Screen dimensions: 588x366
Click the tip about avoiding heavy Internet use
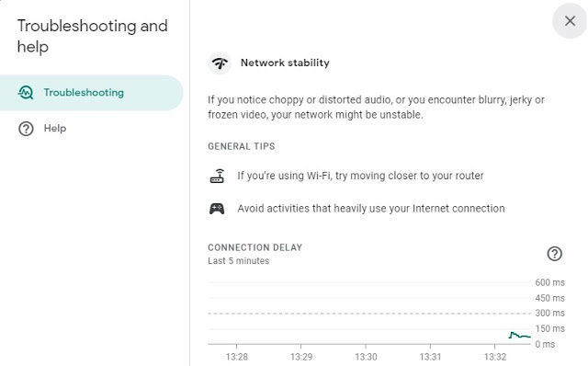click(371, 209)
